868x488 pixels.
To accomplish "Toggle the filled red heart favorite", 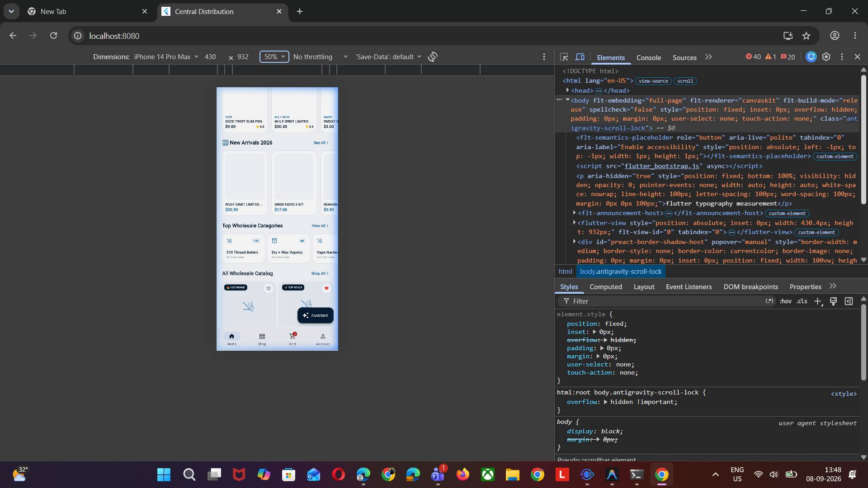I will 326,288.
